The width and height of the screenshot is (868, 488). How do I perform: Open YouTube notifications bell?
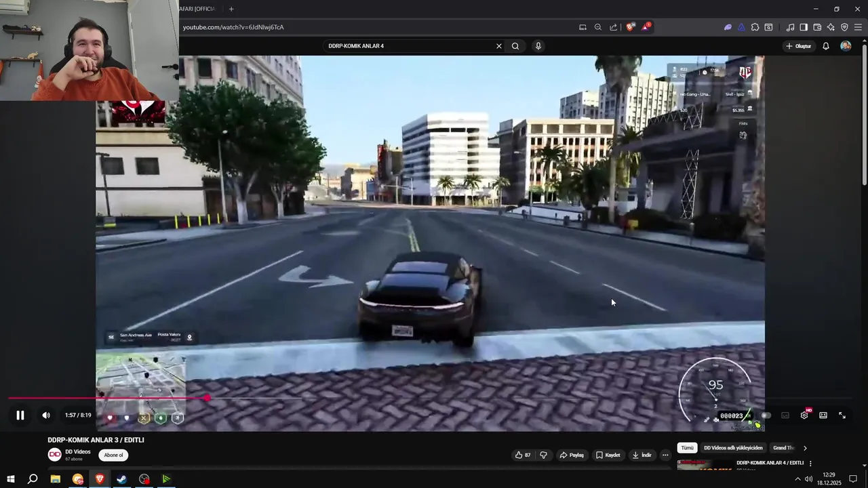click(x=826, y=46)
